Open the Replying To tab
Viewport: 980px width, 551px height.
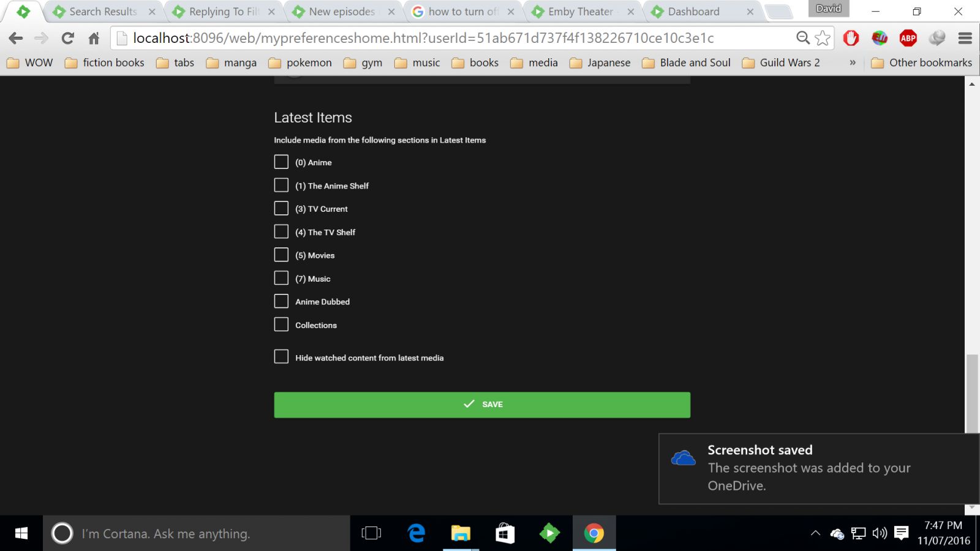tap(224, 12)
